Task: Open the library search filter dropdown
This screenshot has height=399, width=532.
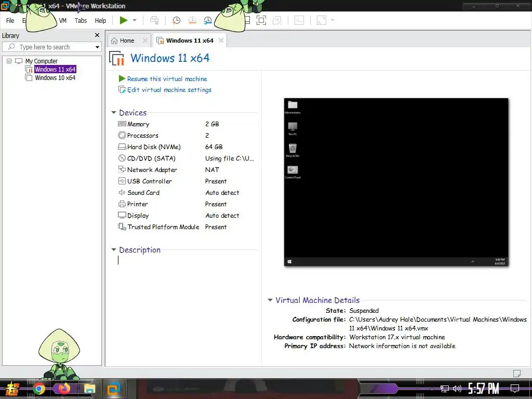Action: pyautogui.click(x=97, y=47)
